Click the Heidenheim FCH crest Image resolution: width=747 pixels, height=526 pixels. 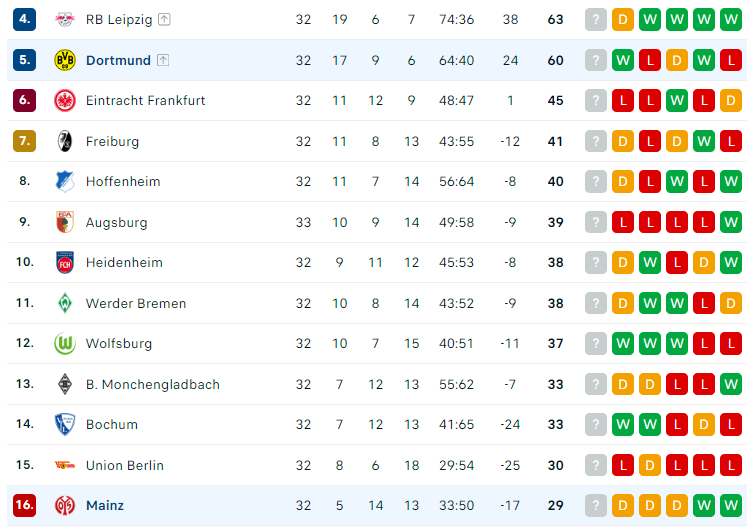click(x=65, y=263)
